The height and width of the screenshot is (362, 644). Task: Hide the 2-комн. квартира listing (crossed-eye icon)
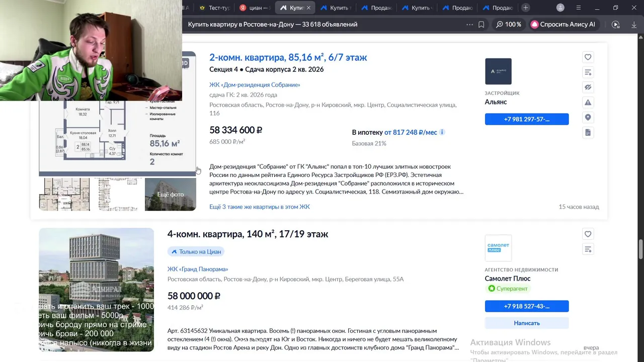click(x=588, y=87)
